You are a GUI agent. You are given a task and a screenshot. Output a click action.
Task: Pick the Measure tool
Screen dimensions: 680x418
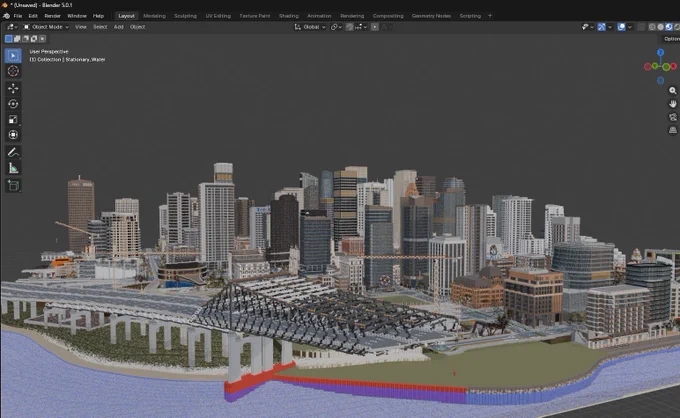pos(13,168)
